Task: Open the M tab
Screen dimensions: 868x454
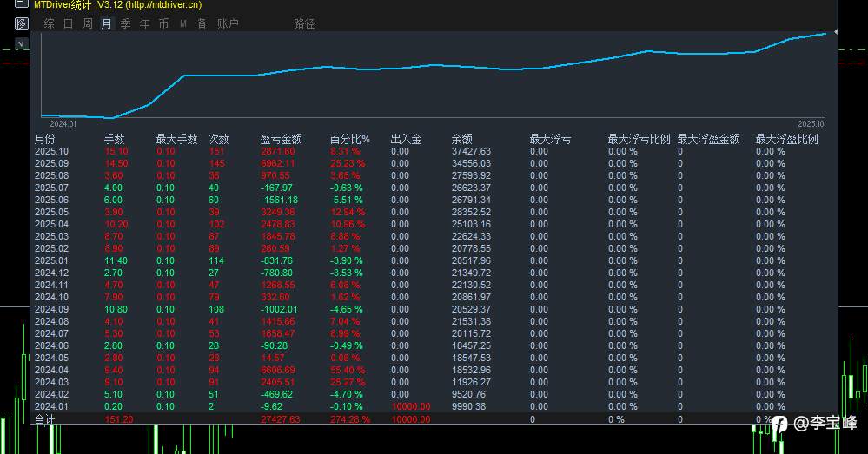Action: 183,23
